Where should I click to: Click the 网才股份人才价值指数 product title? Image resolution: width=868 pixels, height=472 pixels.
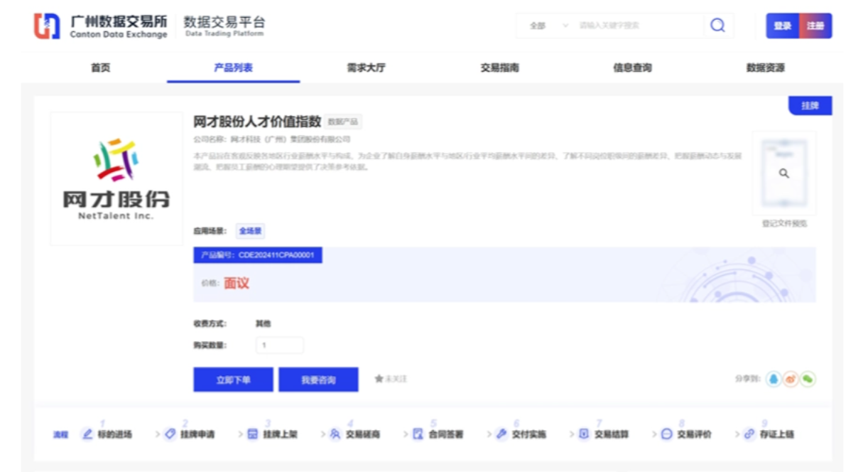click(x=257, y=122)
